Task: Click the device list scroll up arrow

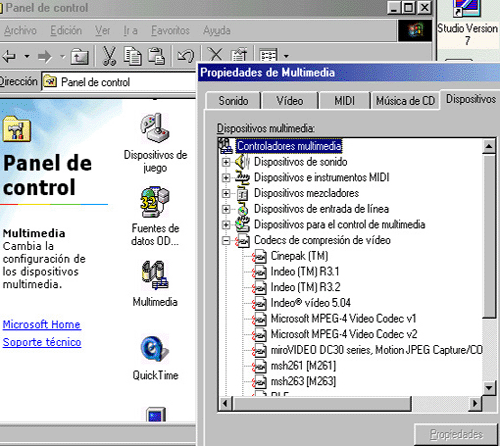Action: click(x=489, y=146)
